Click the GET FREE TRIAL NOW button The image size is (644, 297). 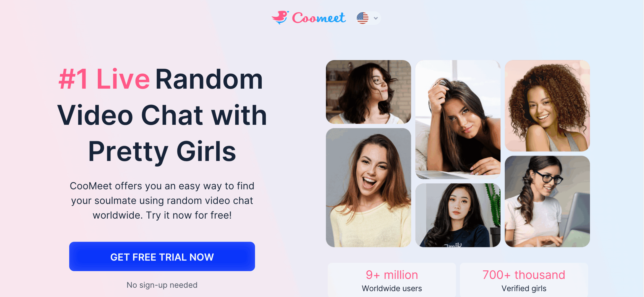coord(162,257)
